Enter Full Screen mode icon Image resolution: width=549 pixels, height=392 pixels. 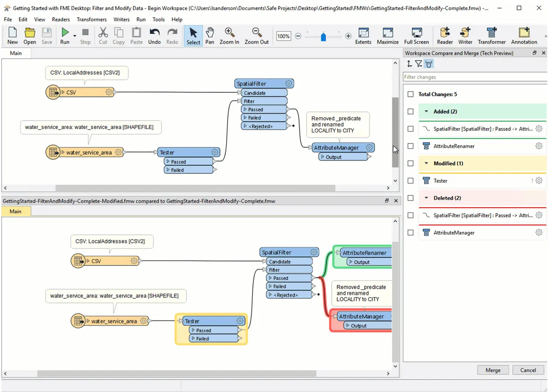[x=417, y=33]
